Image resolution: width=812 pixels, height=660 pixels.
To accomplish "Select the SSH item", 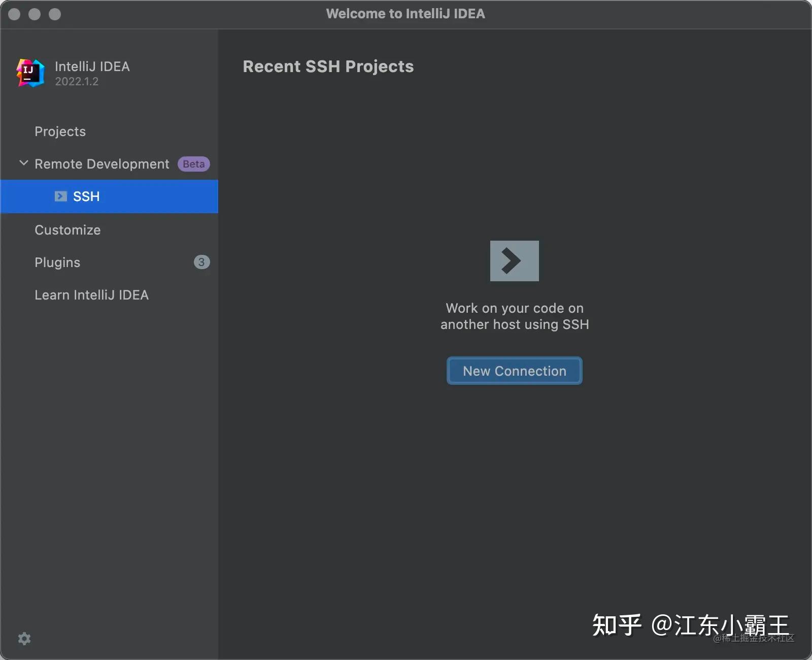I will [x=109, y=196].
